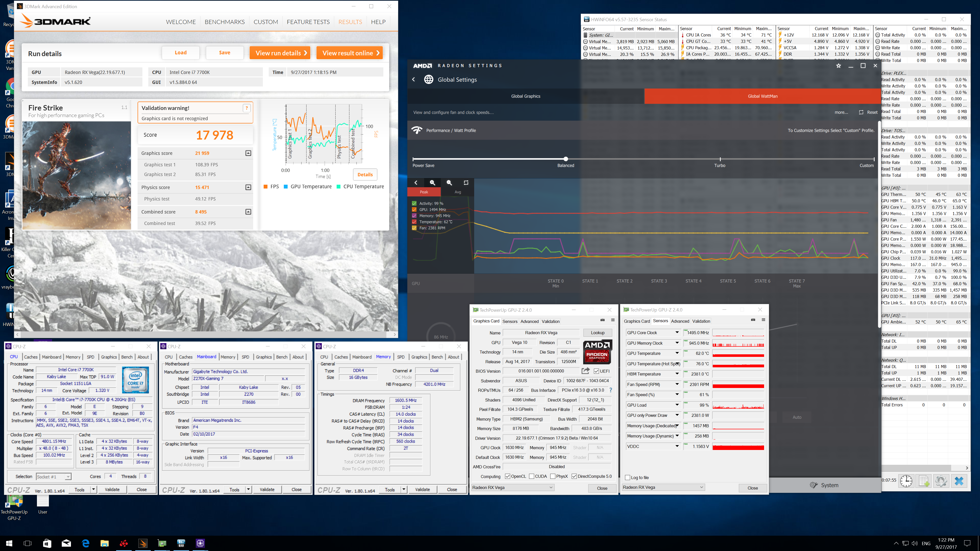This screenshot has width=980, height=551.
Task: Open File Explorer from the taskbar
Action: (105, 543)
